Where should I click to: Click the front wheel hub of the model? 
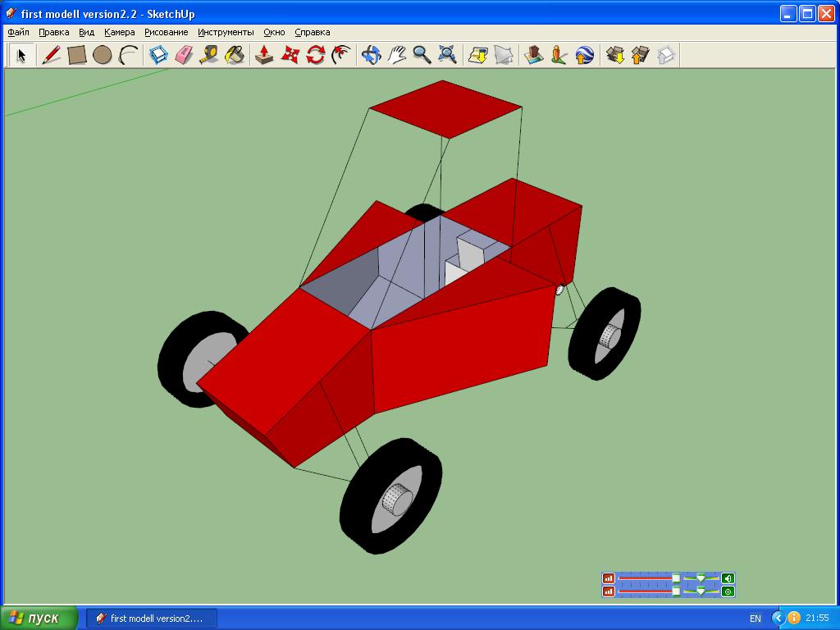pyautogui.click(x=396, y=500)
